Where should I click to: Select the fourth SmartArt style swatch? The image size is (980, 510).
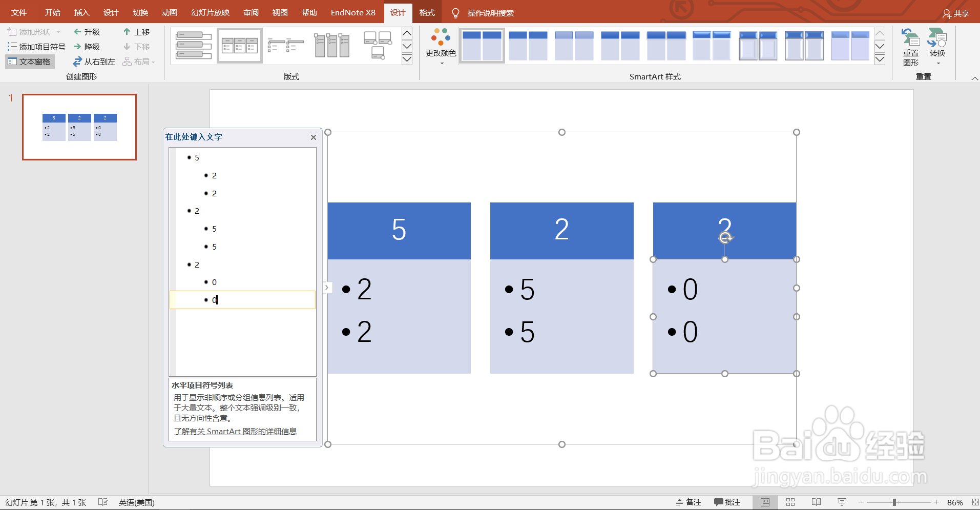[620, 46]
